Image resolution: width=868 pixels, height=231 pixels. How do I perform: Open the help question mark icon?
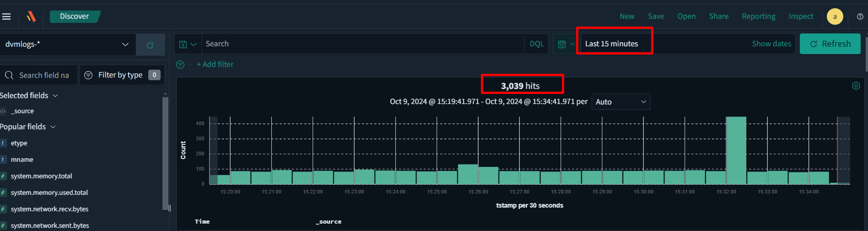[860, 16]
